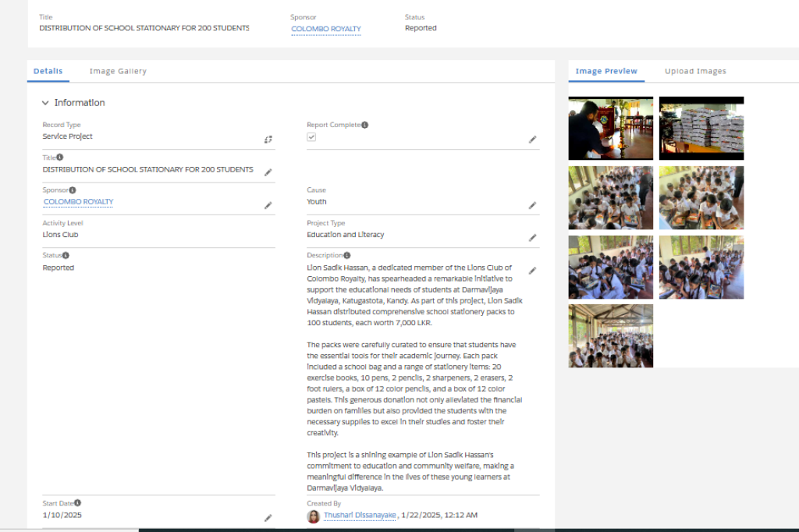Click Thushari Dissanayake's avatar picture
Screen dimensions: 799x532
[314, 516]
